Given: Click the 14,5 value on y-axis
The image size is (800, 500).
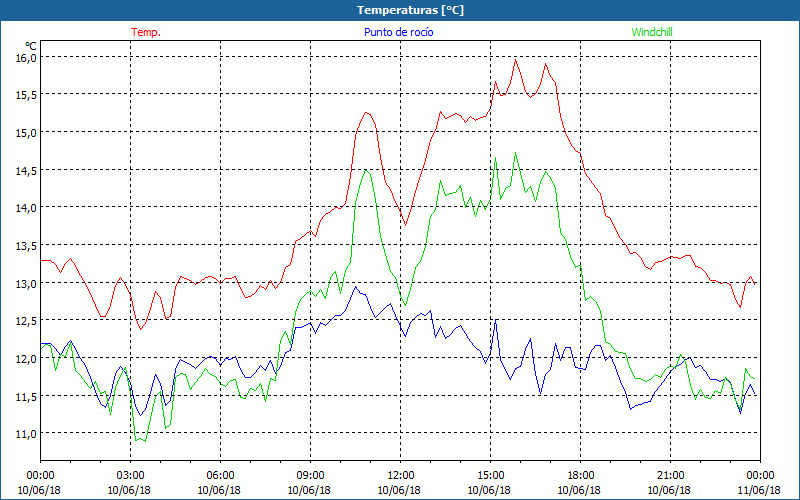Looking at the screenshot, I should pyautogui.click(x=26, y=170).
